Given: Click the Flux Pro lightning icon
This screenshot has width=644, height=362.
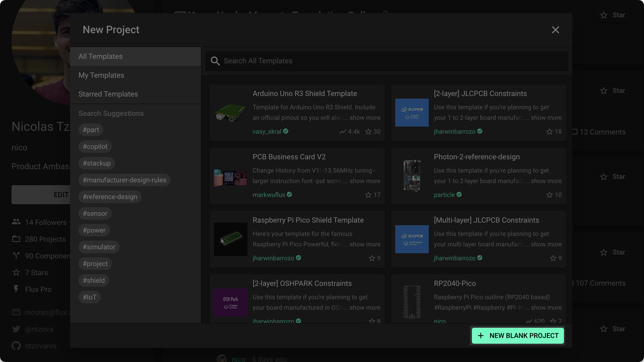Looking at the screenshot, I should [x=16, y=289].
